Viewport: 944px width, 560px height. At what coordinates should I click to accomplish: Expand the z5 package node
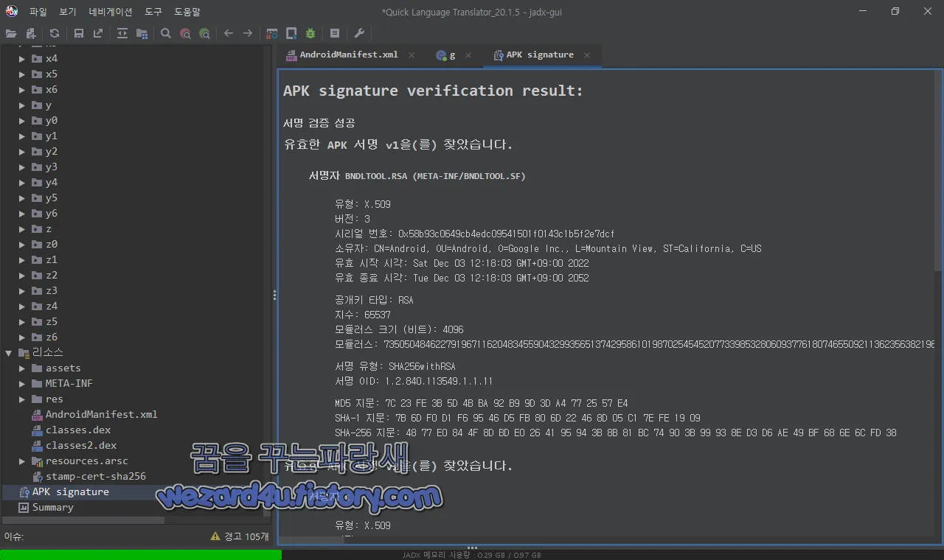click(x=22, y=321)
